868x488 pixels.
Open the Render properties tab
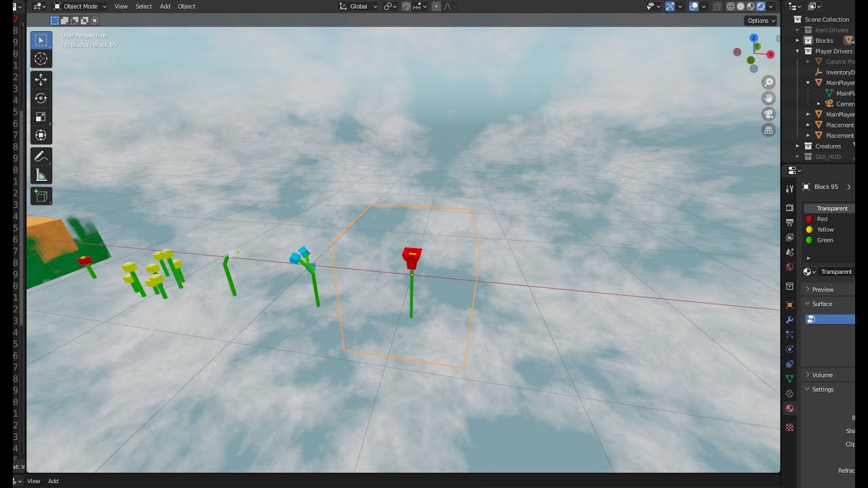coord(789,207)
